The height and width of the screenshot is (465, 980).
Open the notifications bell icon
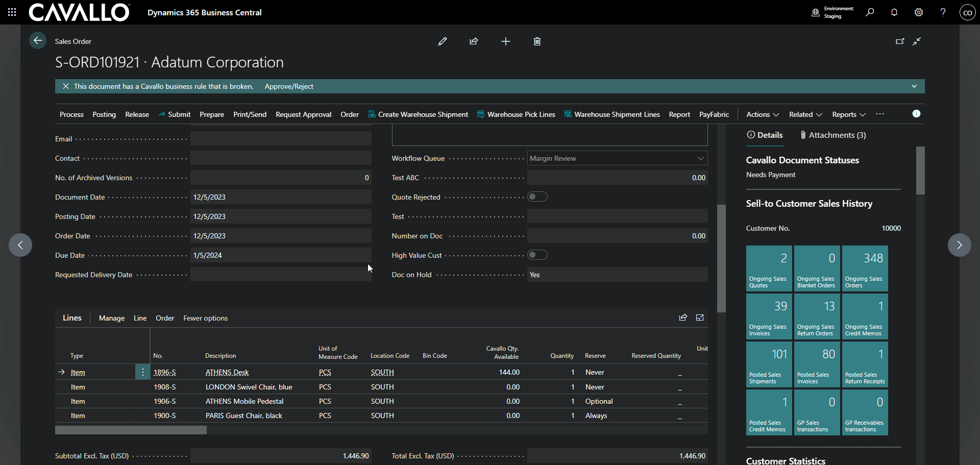pos(894,12)
